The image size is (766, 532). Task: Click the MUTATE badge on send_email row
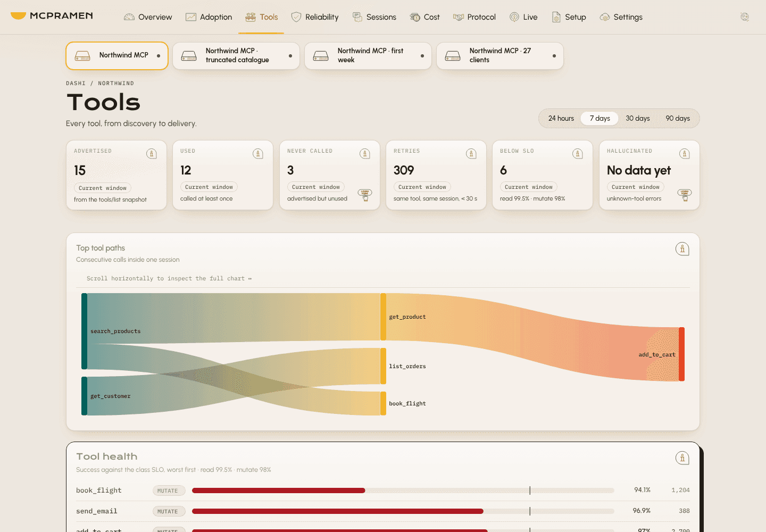(x=169, y=511)
